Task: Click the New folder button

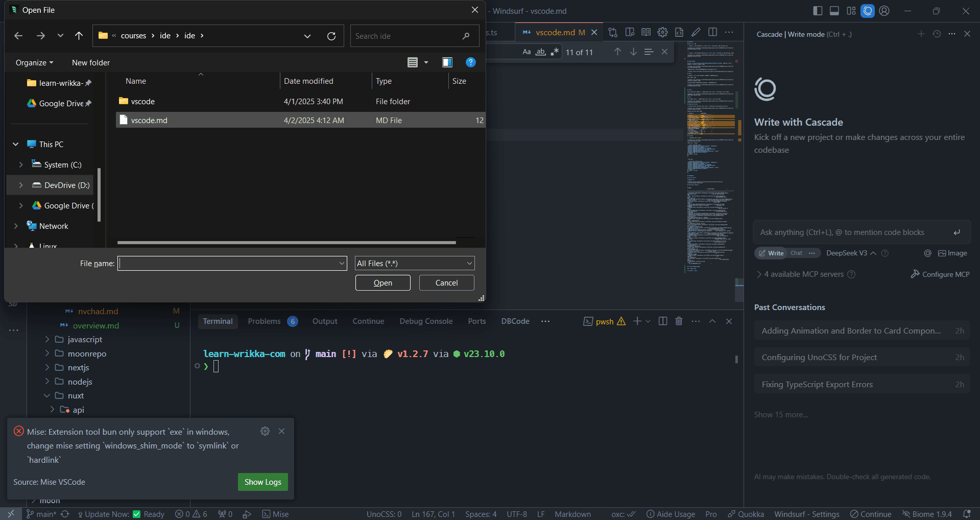Action: pos(91,62)
